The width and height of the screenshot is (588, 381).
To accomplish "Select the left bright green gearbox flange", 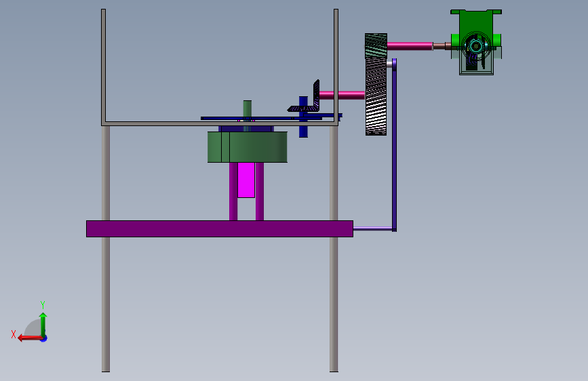I will tap(455, 40).
